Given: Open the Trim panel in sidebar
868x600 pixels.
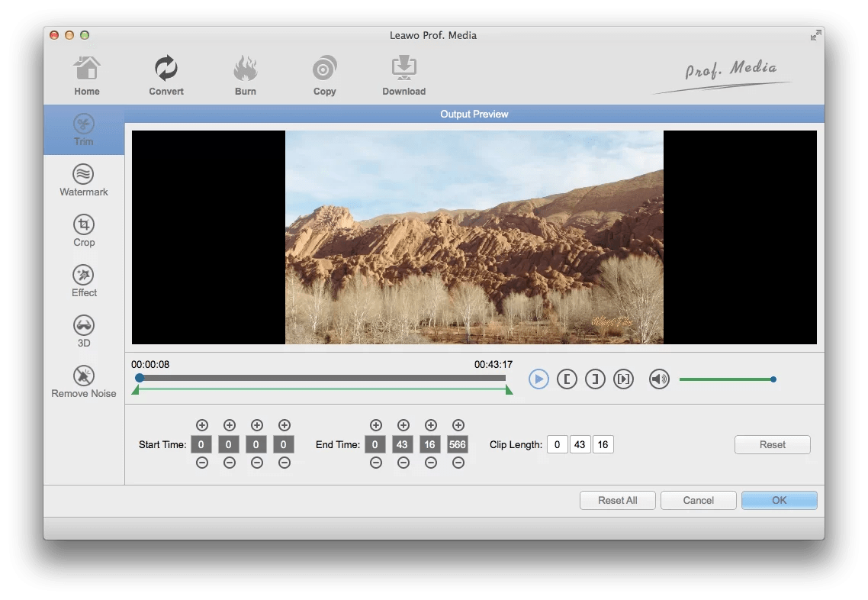Looking at the screenshot, I should click(x=84, y=130).
